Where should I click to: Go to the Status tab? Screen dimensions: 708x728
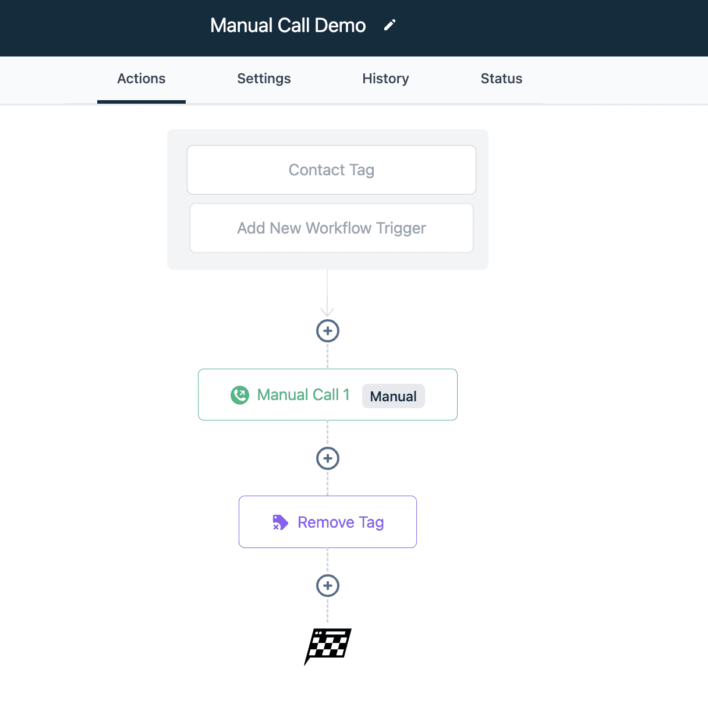pos(501,79)
